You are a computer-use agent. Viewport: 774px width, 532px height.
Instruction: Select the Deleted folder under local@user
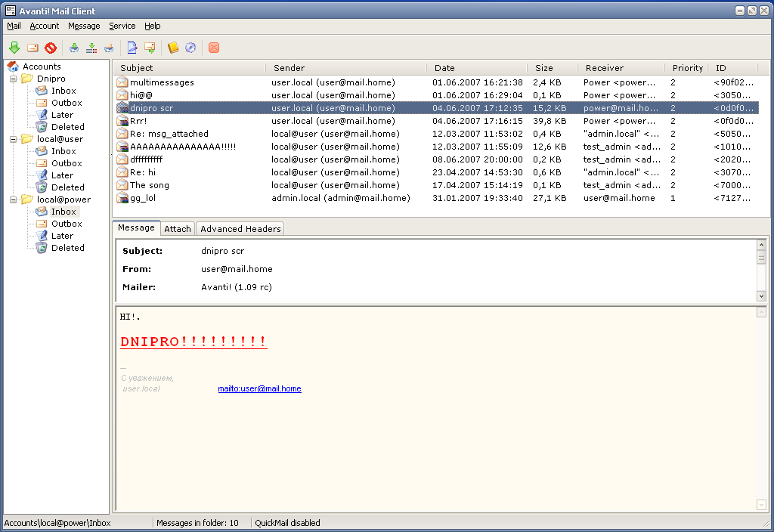click(x=67, y=187)
